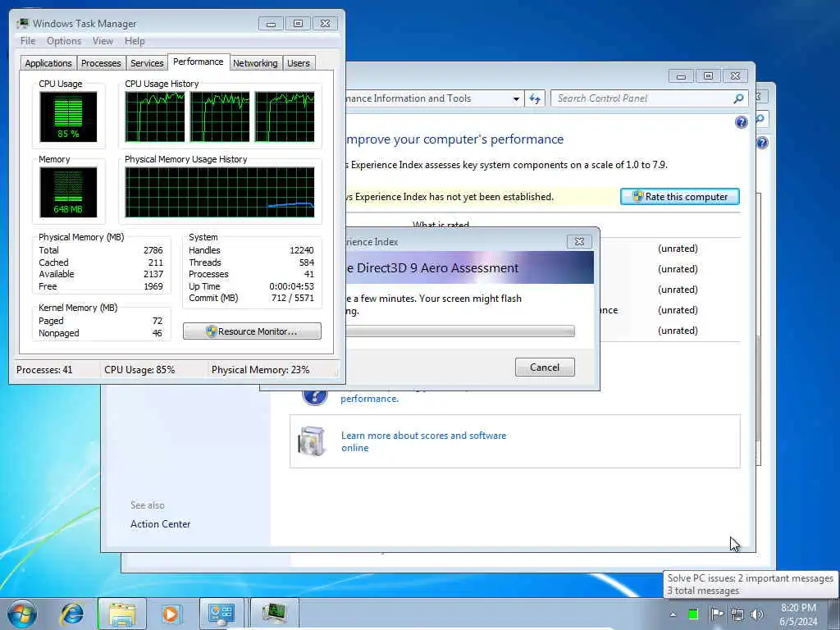Screen dimensions: 840x630
Task: Open help question mark in Performance window
Action: pos(742,123)
